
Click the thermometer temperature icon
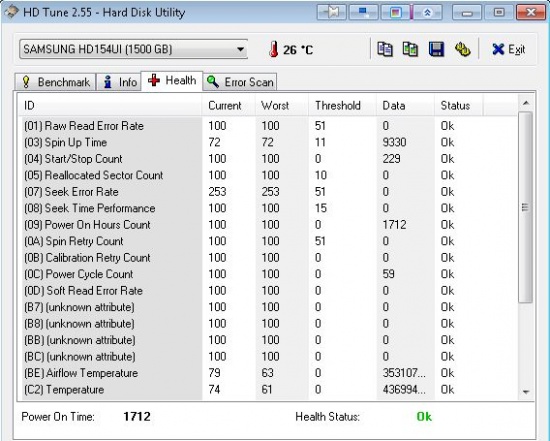274,49
